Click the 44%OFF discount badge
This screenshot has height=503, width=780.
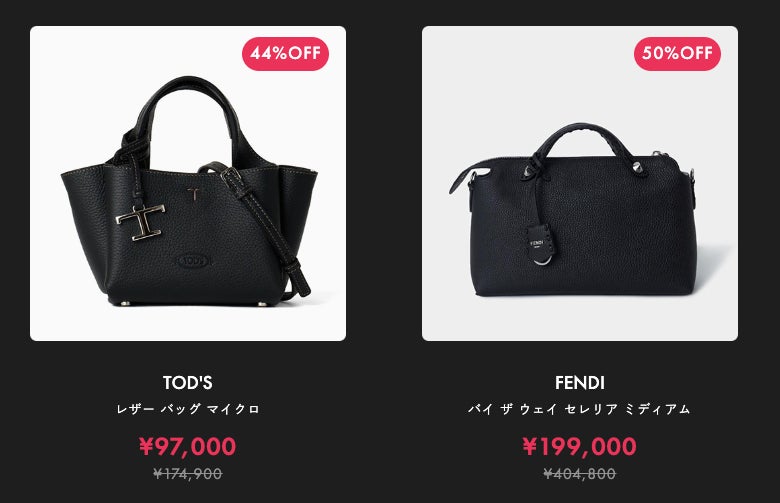tap(286, 53)
